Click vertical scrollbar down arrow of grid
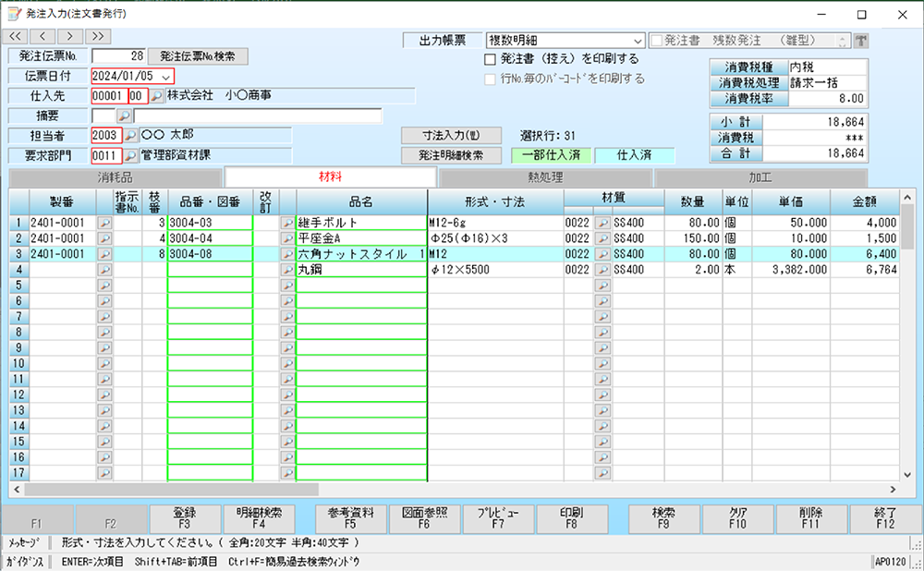Screen dimensions: 924x571 (x=907, y=475)
